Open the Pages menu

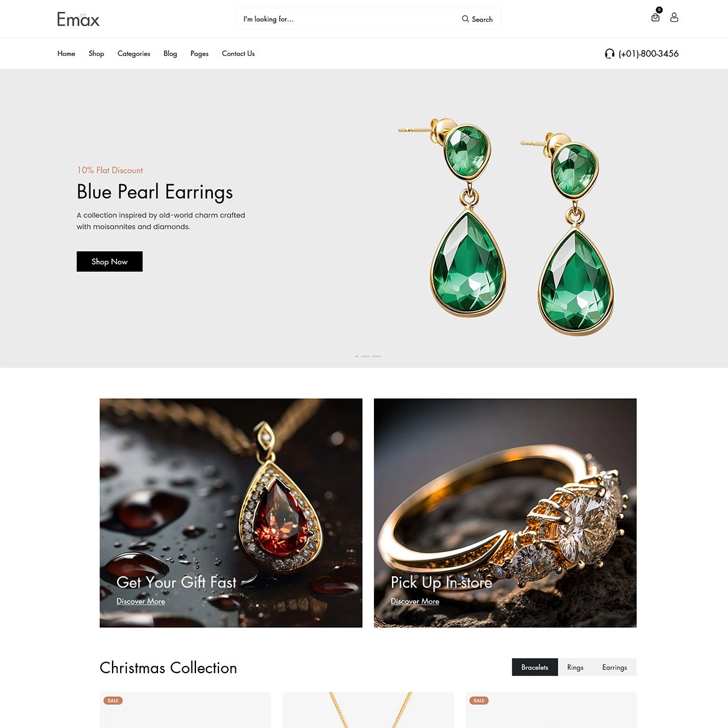199,54
